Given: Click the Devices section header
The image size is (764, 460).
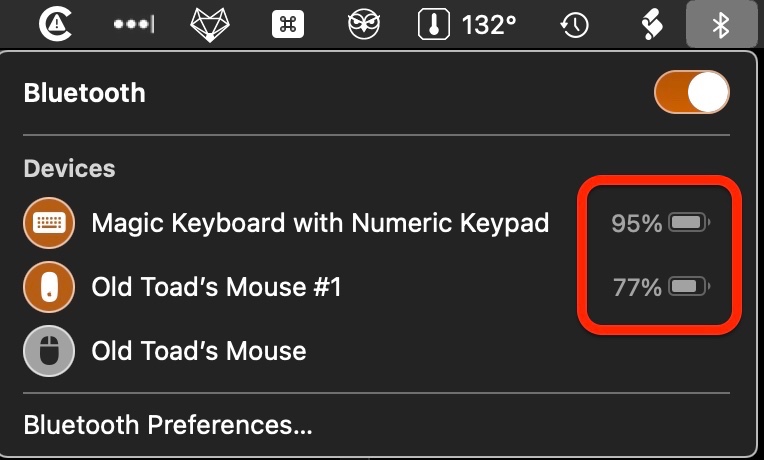Looking at the screenshot, I should click(70, 168).
